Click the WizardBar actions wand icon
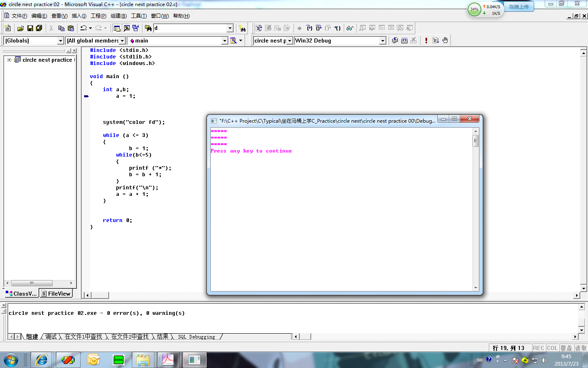This screenshot has width=588, height=368. pos(234,40)
